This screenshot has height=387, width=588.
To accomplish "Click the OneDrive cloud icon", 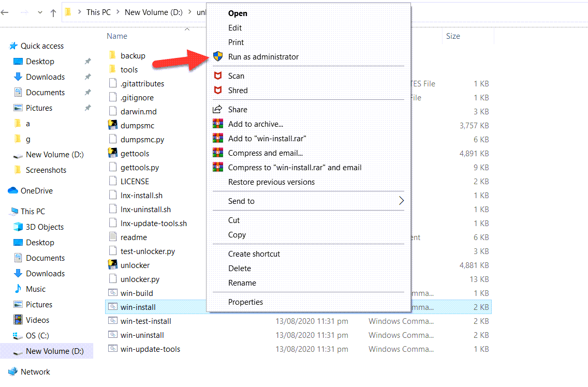I will [13, 191].
